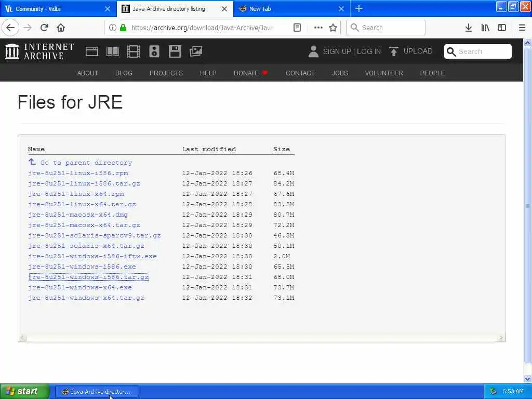Open the BLOG menu item

pos(124,73)
